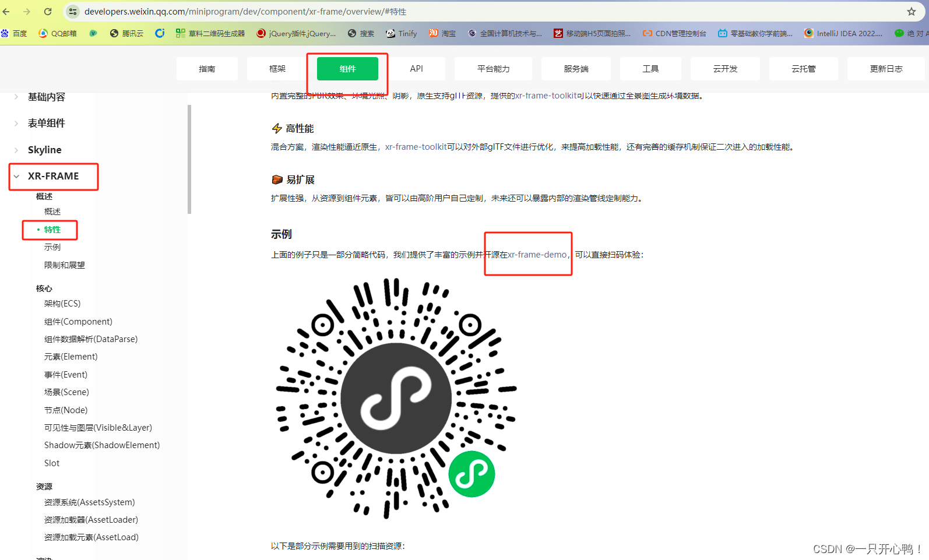
Task: Switch to the 工具 tab
Action: click(650, 69)
